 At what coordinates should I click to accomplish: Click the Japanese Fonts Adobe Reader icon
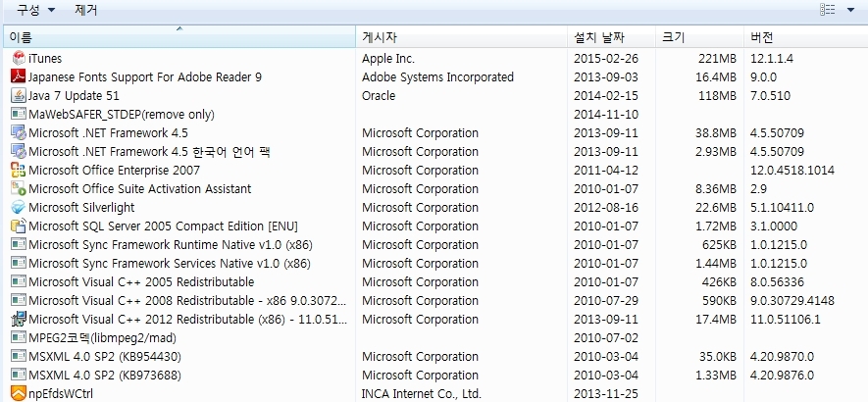pyautogui.click(x=18, y=76)
